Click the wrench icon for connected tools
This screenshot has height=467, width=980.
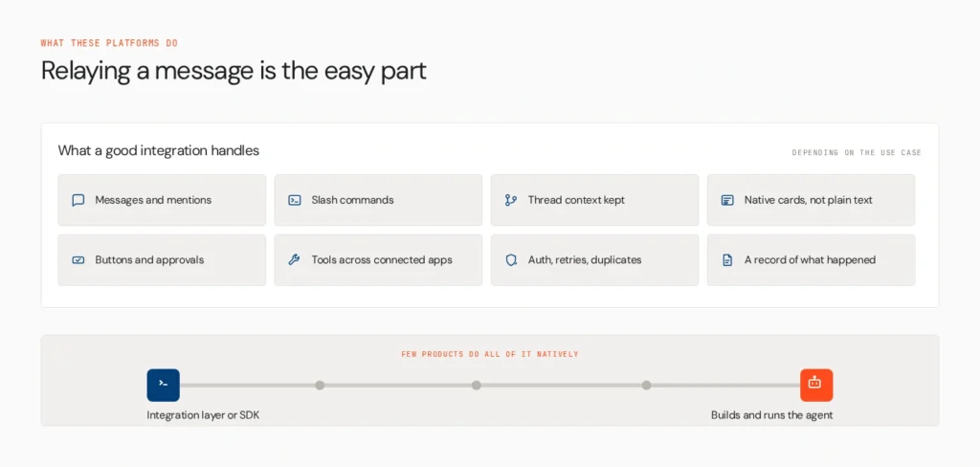click(x=295, y=260)
